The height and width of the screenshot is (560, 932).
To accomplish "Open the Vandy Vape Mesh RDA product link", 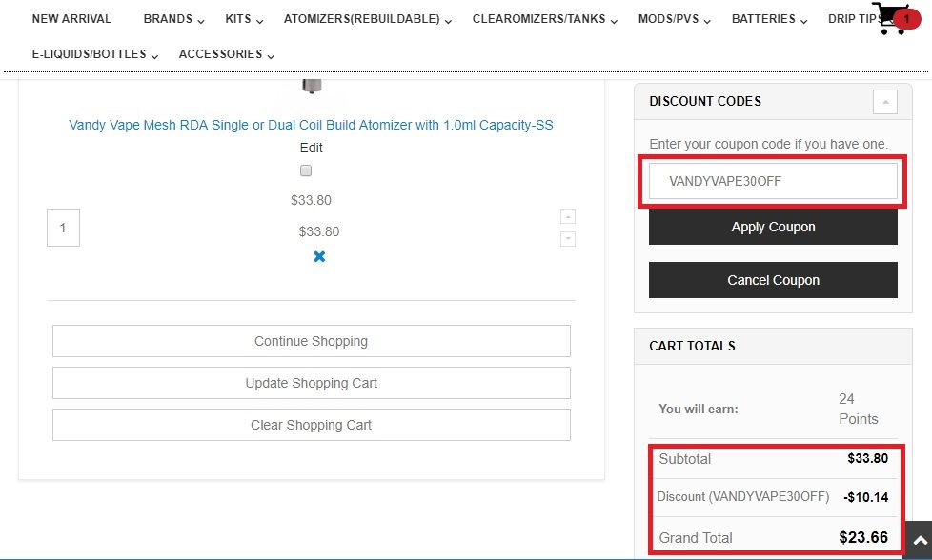I will 311,125.
